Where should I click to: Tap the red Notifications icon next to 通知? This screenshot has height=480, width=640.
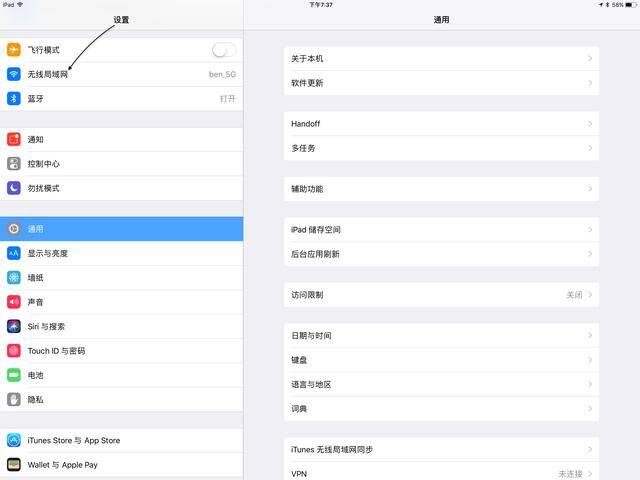pos(13,140)
